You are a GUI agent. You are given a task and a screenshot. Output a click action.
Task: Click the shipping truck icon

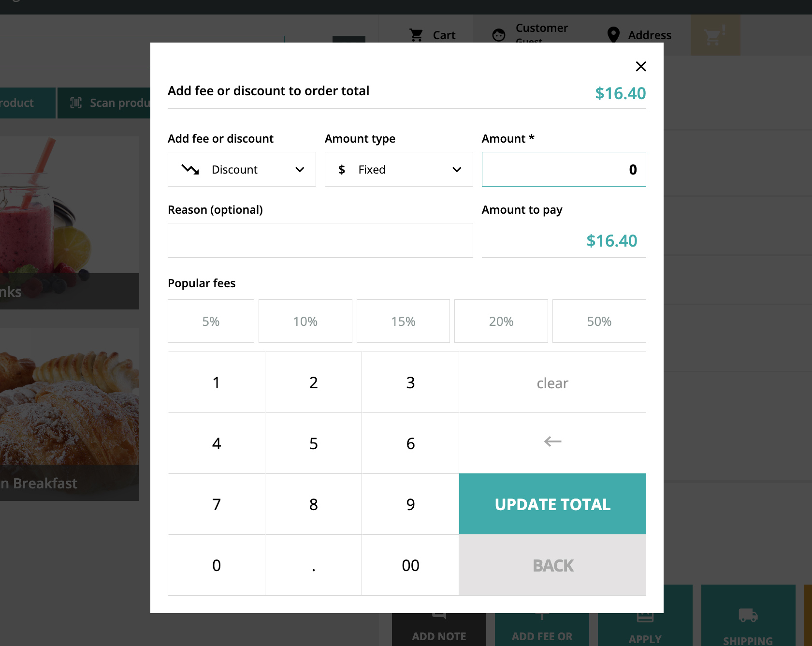coord(748,616)
